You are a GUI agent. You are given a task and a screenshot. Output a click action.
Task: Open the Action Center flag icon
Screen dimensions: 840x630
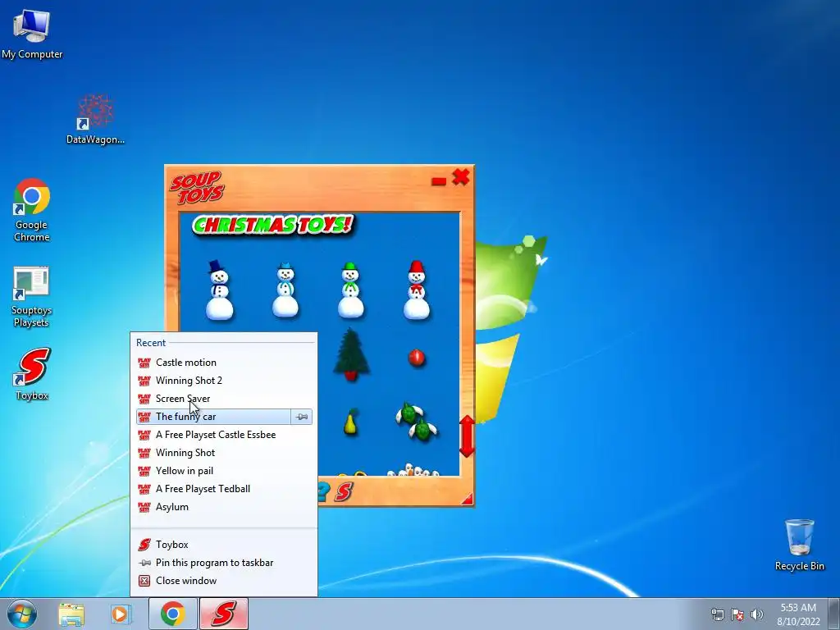click(737, 614)
